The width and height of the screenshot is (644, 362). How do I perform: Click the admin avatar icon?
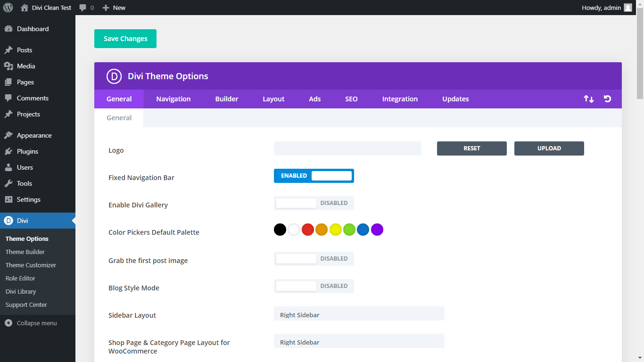click(628, 8)
